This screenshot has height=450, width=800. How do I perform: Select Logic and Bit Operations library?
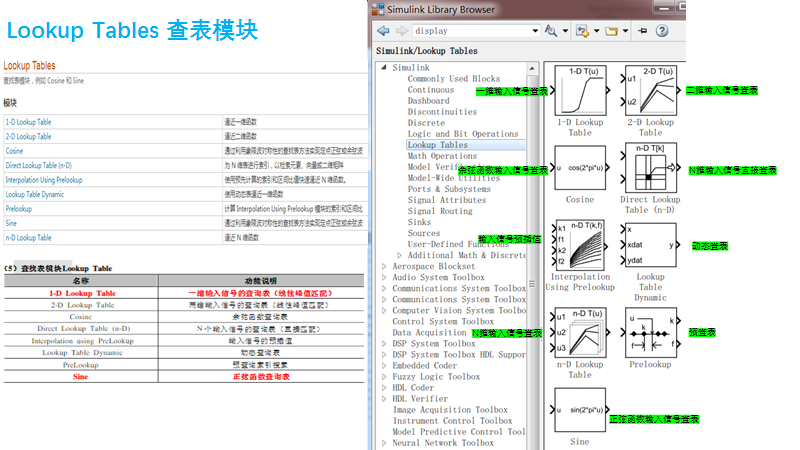pyautogui.click(x=463, y=134)
